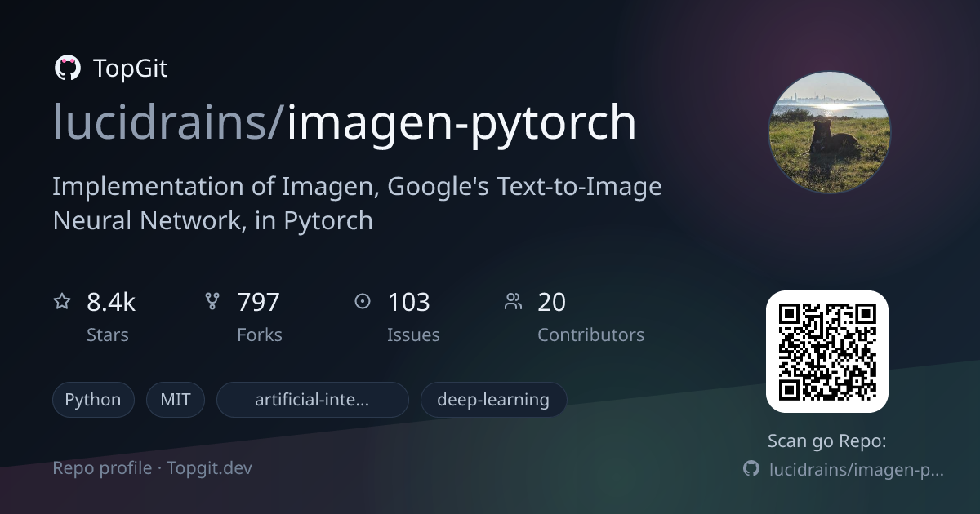The image size is (980, 514).
Task: Click the 797 forks count
Action: [x=258, y=302]
